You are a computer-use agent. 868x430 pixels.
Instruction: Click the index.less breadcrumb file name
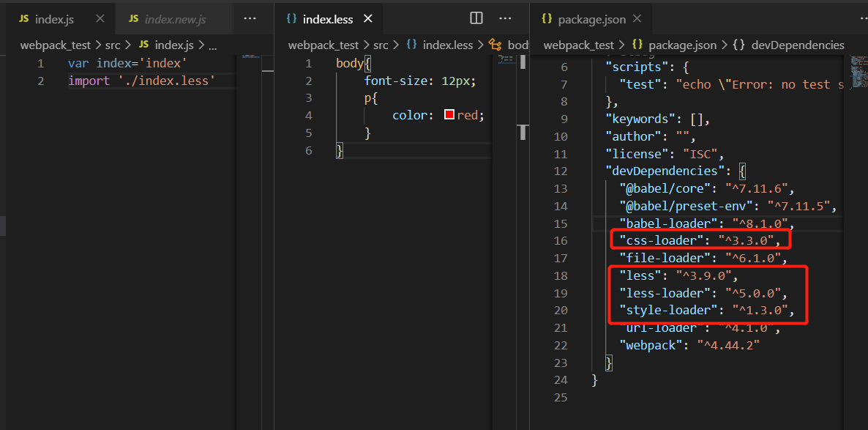click(448, 45)
